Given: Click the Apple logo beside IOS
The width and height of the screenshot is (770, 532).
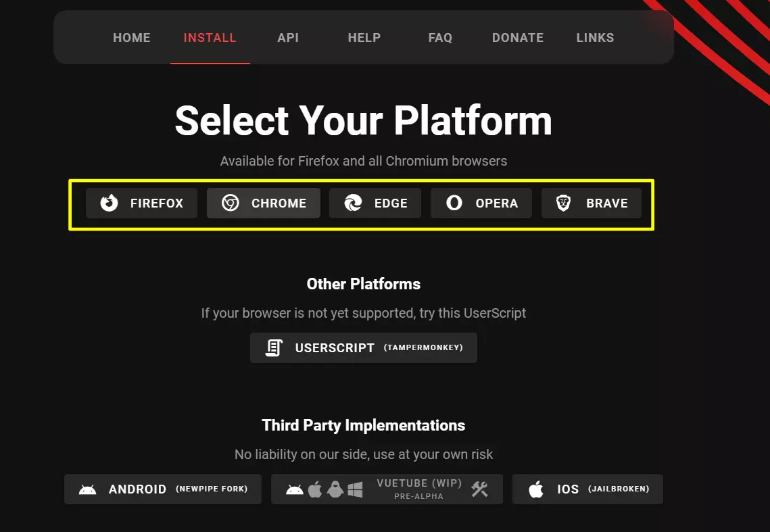Looking at the screenshot, I should tap(536, 489).
